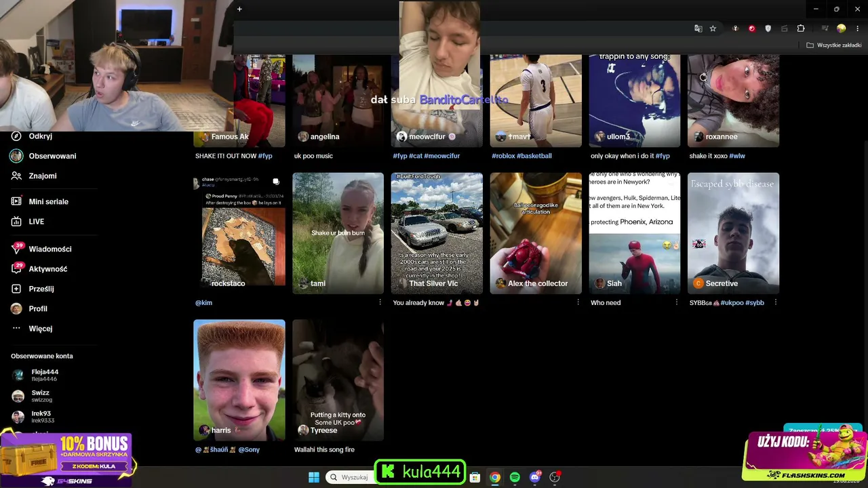Play Alex the collector's video thumbnail
Viewport: 868px width, 488px height.
pos(536,233)
